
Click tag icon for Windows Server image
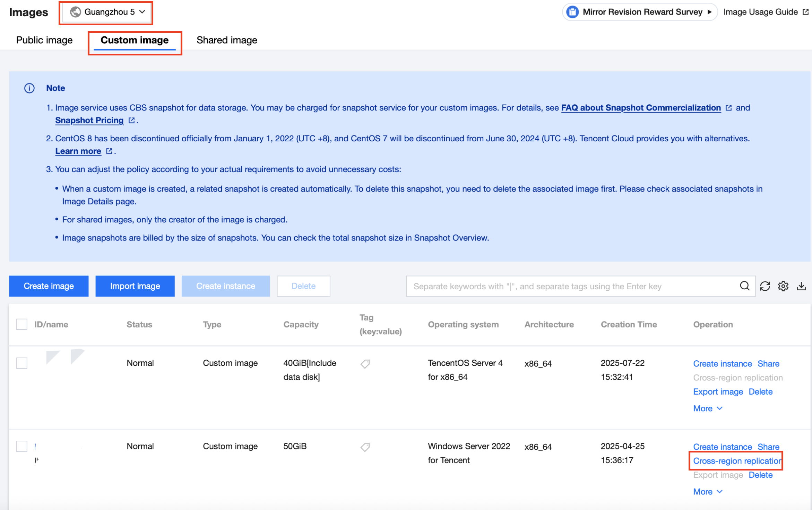[365, 447]
